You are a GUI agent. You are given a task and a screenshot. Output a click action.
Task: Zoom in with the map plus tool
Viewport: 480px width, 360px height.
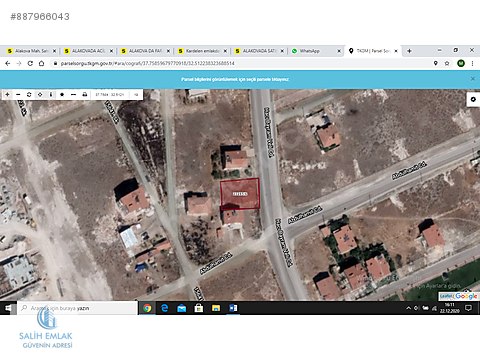click(x=7, y=95)
